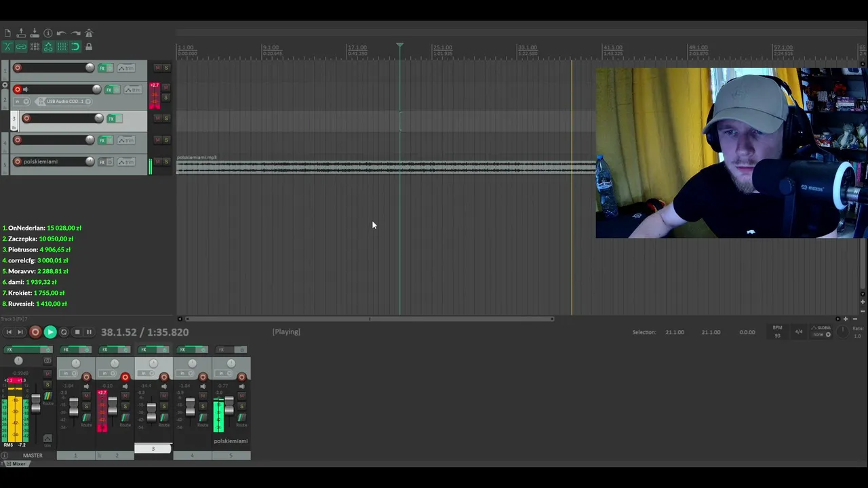Toggle grid lines toolbar icon
This screenshot has height=488, width=868.
(62, 47)
